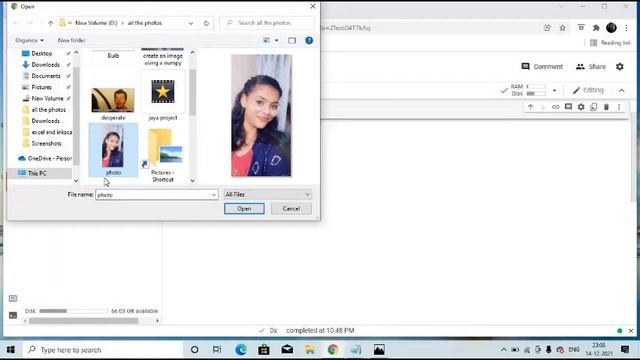Screen dimensions: 640x360
Task: Expand RAM Disk resources dropdown
Action: click(x=554, y=91)
